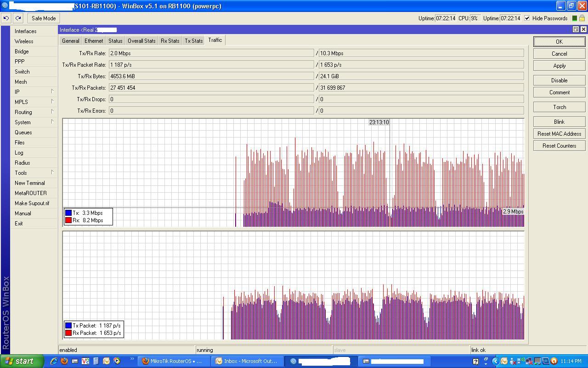Screen dimensions: 588x368
Task: Switch to the Rx Stats tab
Action: pos(170,41)
